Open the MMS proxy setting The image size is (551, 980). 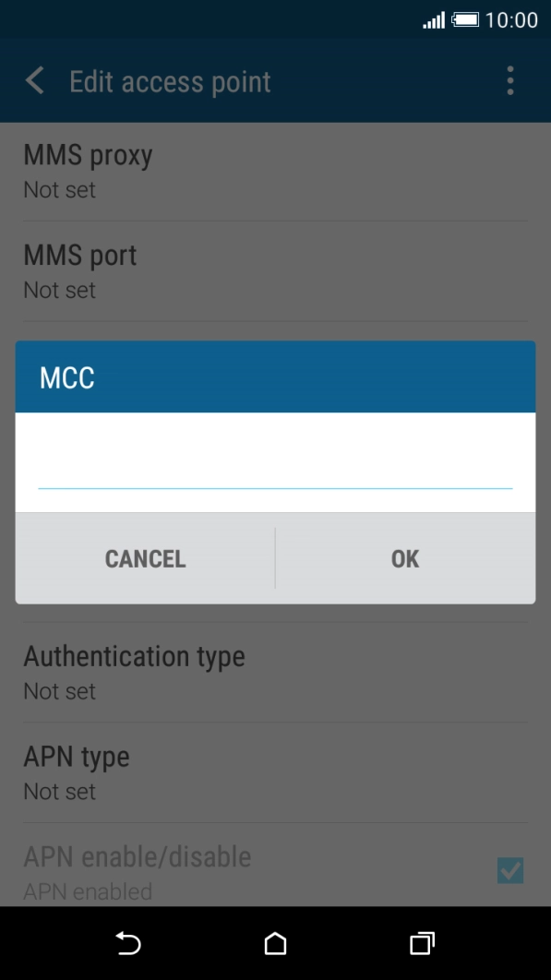[275, 171]
